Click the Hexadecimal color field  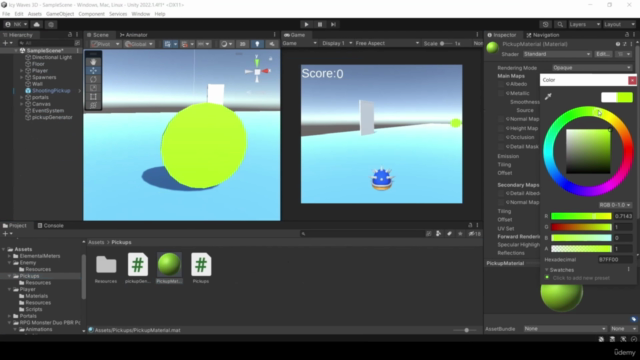point(615,260)
